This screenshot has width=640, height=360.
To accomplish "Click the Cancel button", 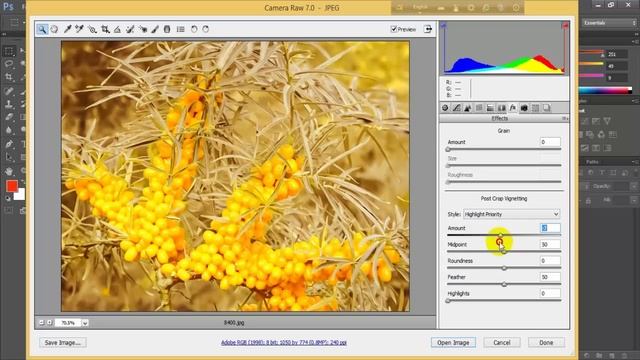I will (502, 342).
